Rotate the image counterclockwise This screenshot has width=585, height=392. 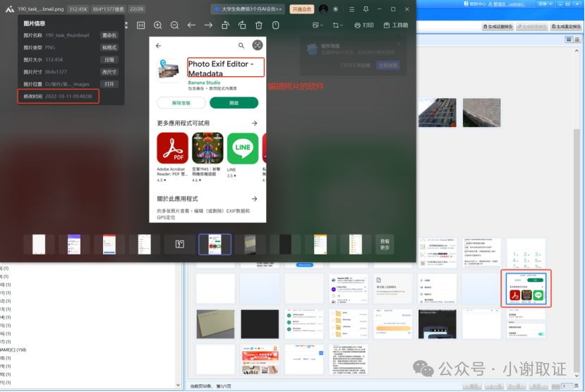tap(225, 25)
